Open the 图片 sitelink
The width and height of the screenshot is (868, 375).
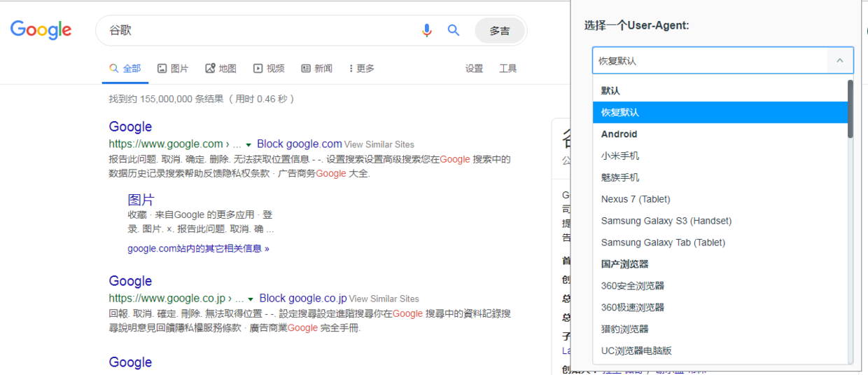tap(141, 200)
